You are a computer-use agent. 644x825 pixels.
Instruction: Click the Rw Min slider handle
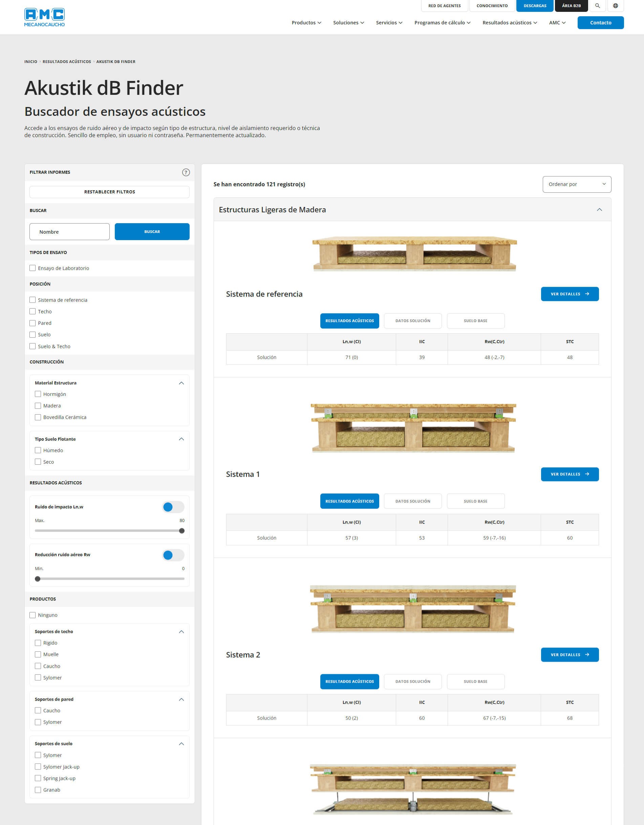tap(37, 579)
